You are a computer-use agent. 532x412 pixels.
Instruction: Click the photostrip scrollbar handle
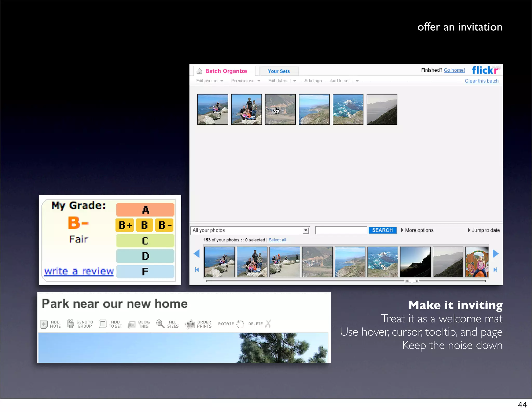coord(411,281)
